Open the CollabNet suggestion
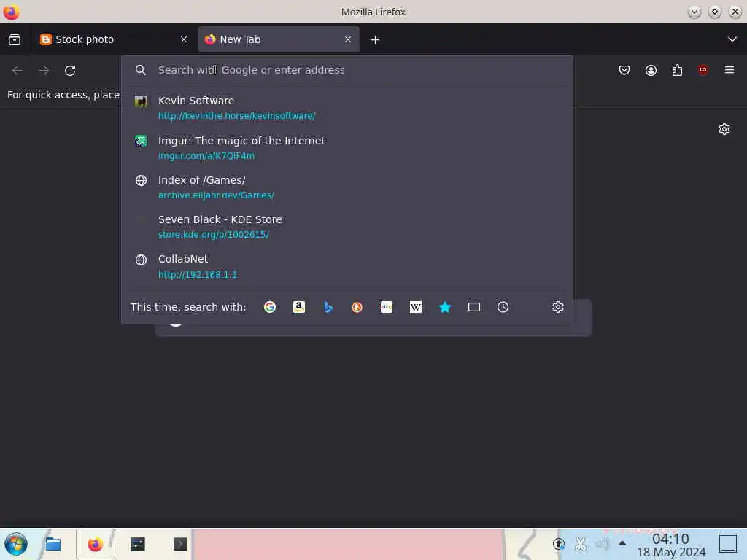 coord(347,267)
